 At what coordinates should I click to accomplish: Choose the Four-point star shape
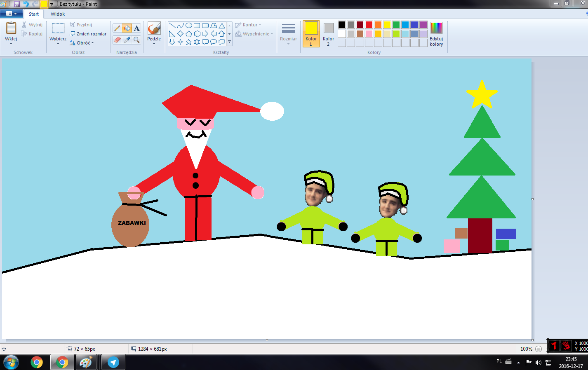[x=181, y=42]
